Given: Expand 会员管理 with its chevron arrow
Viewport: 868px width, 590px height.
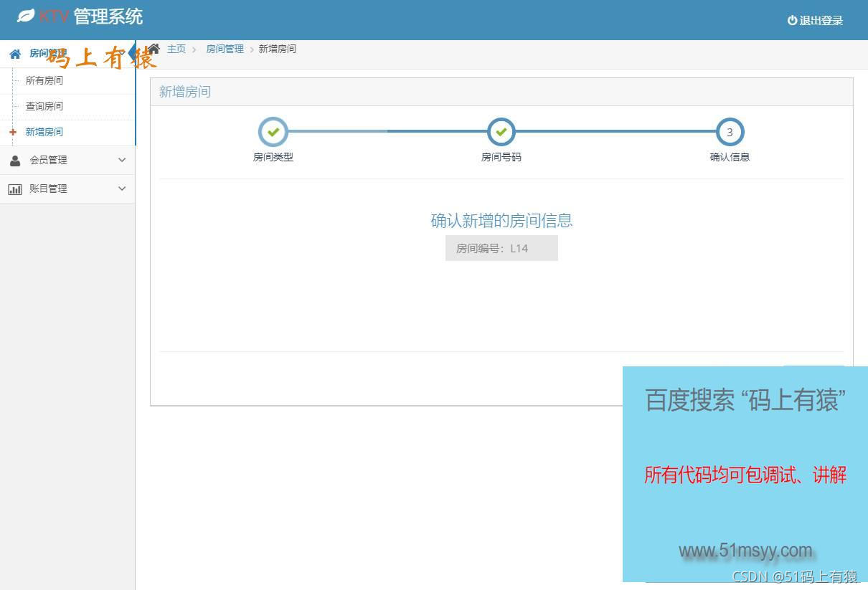Looking at the screenshot, I should (122, 160).
